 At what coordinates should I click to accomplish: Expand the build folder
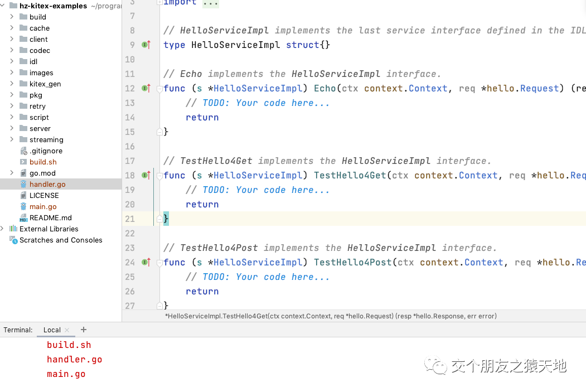(x=12, y=17)
